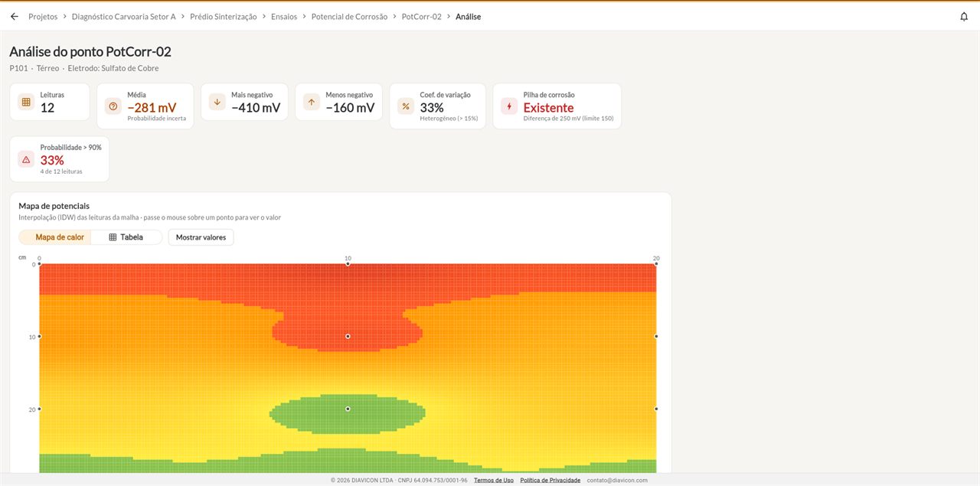Click the percent icon on Coef. de variação card
This screenshot has width=980, height=486.
coord(406,106)
